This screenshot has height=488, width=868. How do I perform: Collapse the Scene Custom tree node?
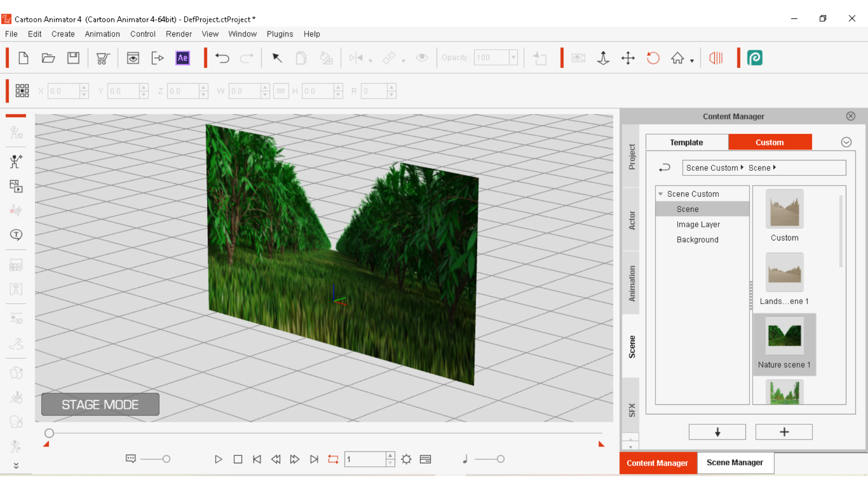(660, 194)
